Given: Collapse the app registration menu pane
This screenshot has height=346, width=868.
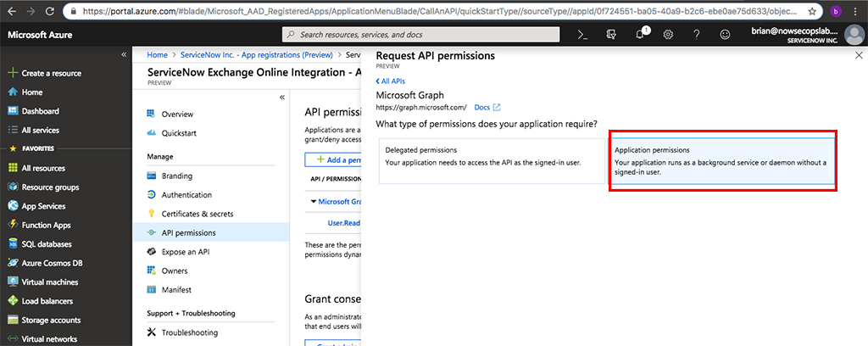Looking at the screenshot, I should pos(281,97).
